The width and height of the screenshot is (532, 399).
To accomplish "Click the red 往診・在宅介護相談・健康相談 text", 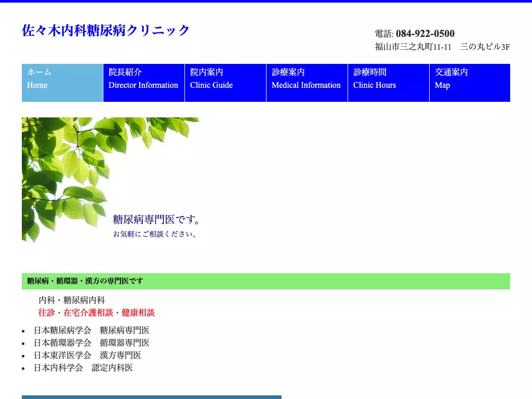I will (x=96, y=313).
